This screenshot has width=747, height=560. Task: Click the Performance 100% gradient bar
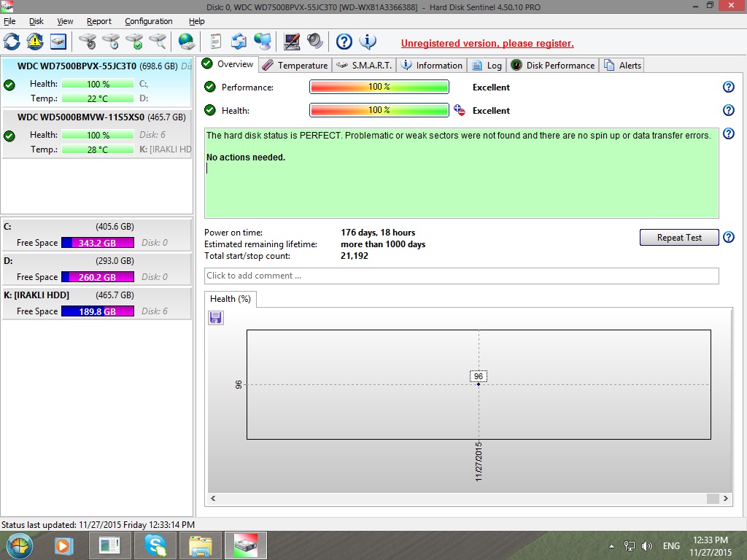[x=379, y=87]
